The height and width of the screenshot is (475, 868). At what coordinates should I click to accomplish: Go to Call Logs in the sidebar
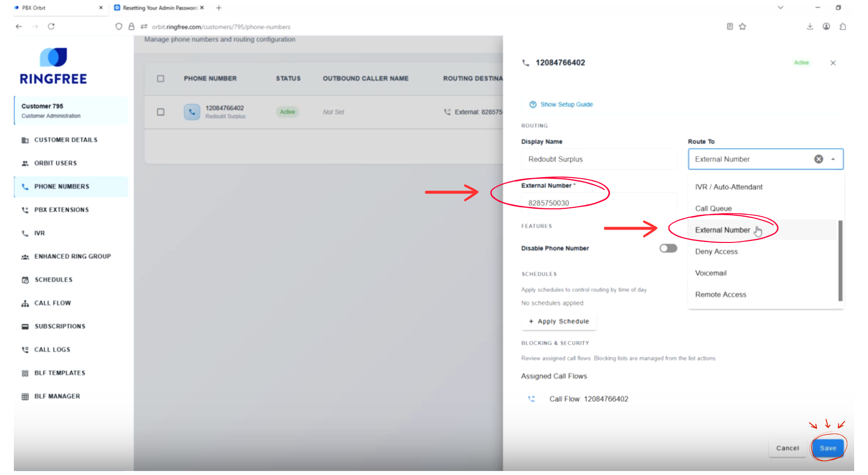52,350
